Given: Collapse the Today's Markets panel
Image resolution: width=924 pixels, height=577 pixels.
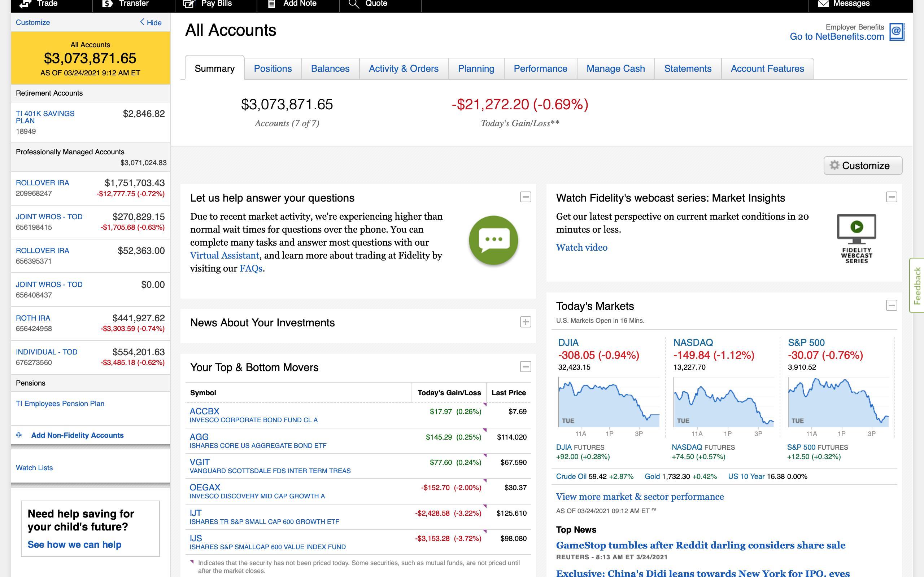Looking at the screenshot, I should coord(891,305).
